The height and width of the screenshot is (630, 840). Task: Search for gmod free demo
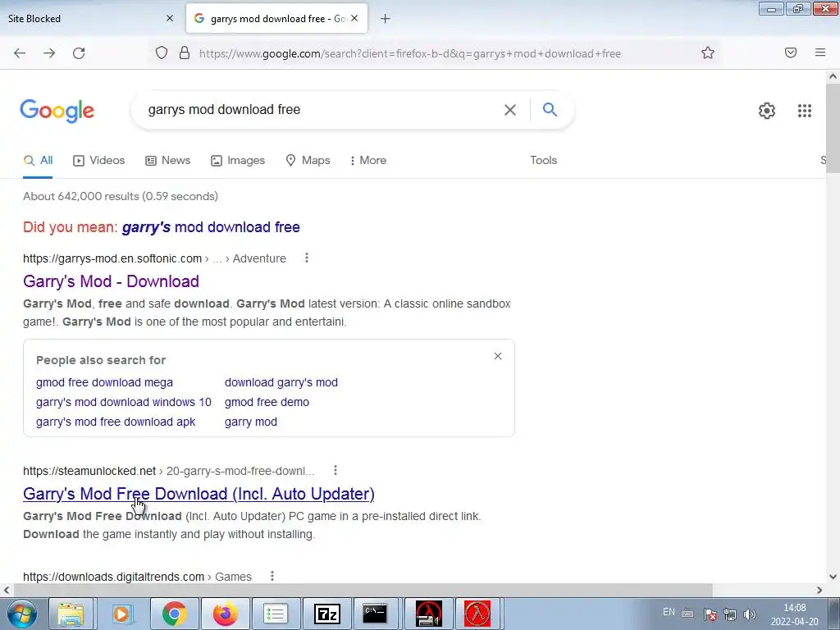tap(267, 402)
